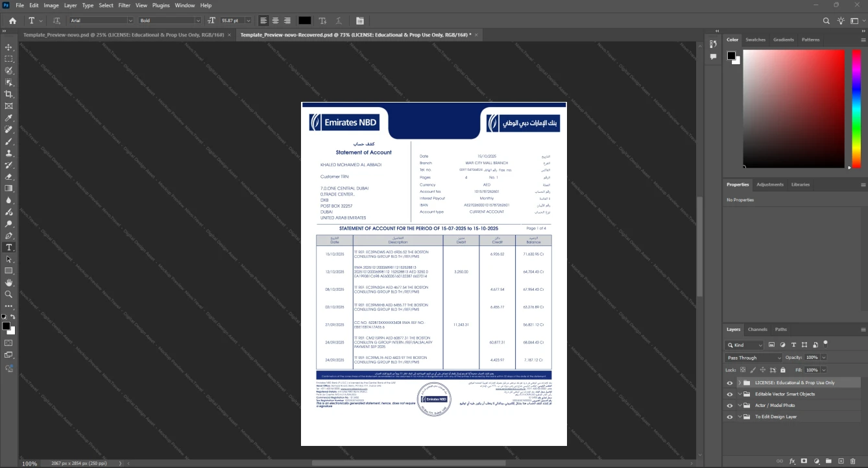The image size is (868, 468).
Task: Create a new adjustment layer
Action: tap(817, 462)
